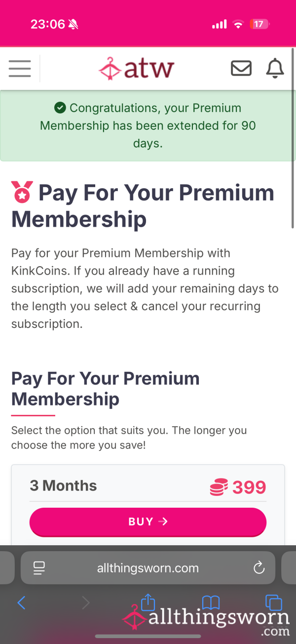
Task: Tap the 399 KinkCoins price
Action: [x=249, y=487]
